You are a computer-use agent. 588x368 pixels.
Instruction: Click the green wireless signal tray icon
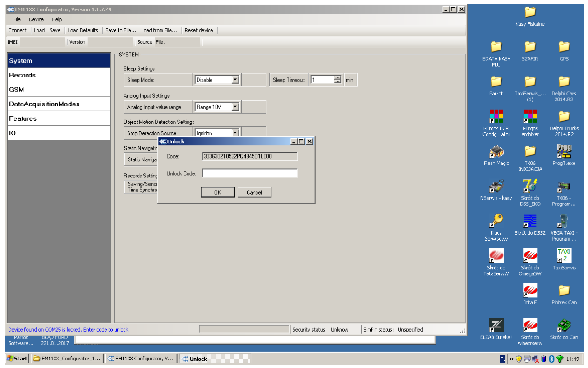click(x=560, y=359)
